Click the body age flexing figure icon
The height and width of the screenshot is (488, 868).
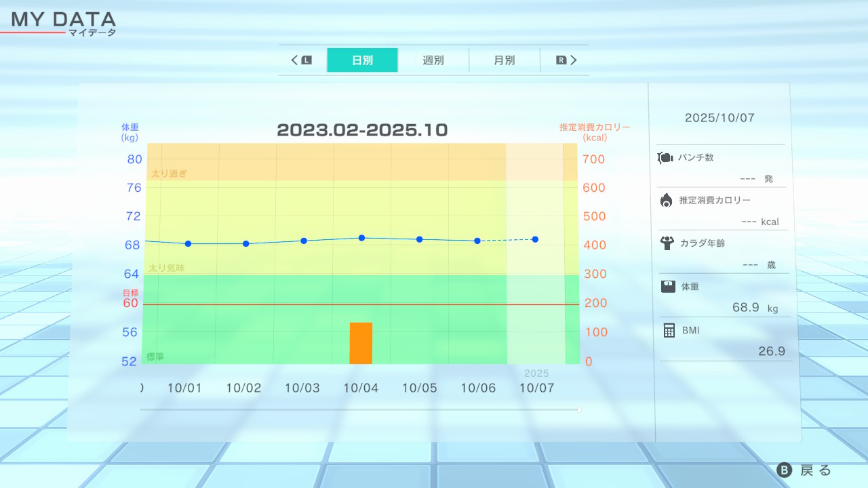click(666, 243)
